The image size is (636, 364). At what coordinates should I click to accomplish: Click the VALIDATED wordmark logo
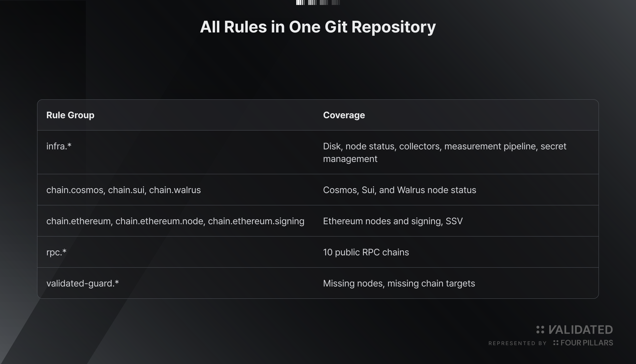(x=580, y=330)
